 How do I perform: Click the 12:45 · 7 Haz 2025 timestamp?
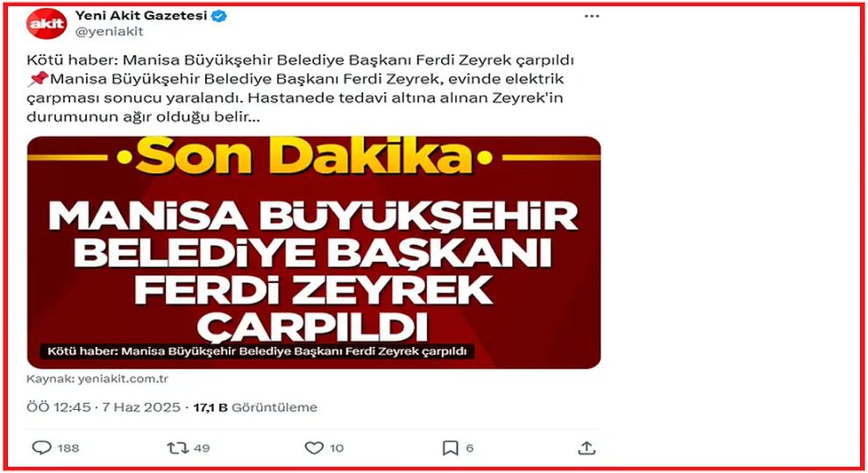coord(103,407)
